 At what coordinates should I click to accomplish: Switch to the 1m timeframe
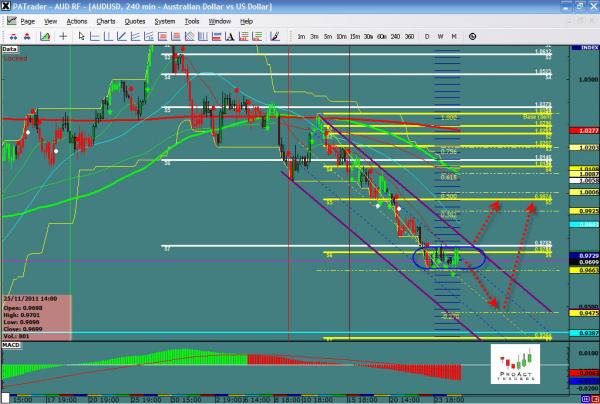[x=301, y=36]
